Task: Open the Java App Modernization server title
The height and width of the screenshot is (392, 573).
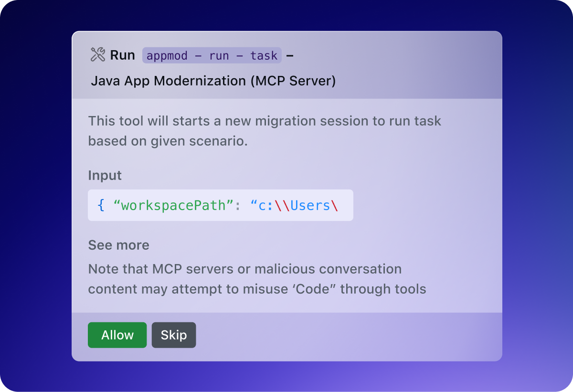Action: click(x=213, y=81)
